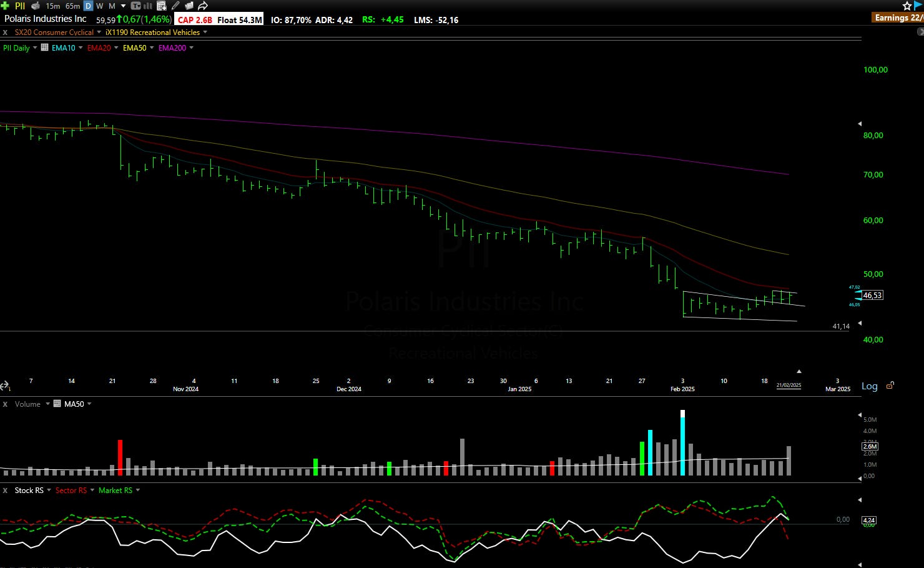
Task: Open the EMA50 indicator dropdown
Action: pos(152,47)
